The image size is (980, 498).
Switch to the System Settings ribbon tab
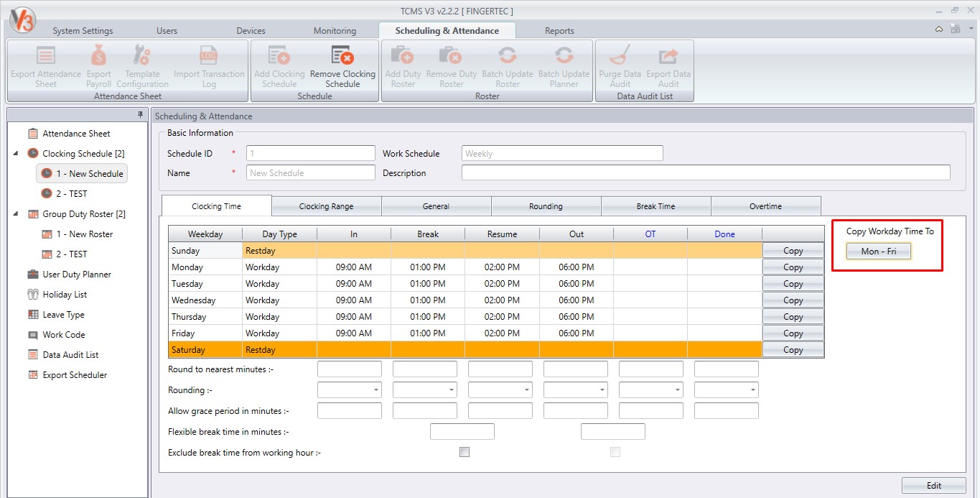[x=83, y=31]
